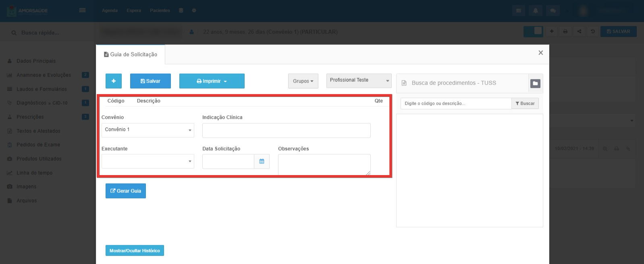Open the Convênio 1 dropdown
Viewport: 644px width, 264px height.
(148, 130)
